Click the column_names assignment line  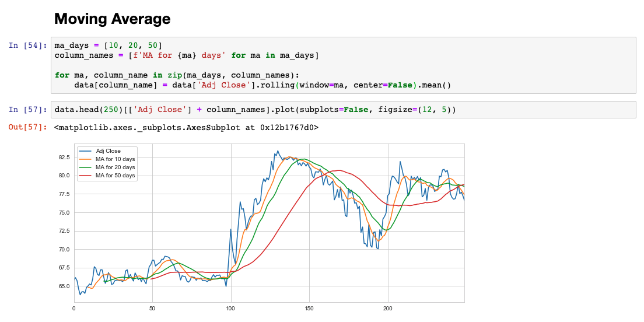187,54
